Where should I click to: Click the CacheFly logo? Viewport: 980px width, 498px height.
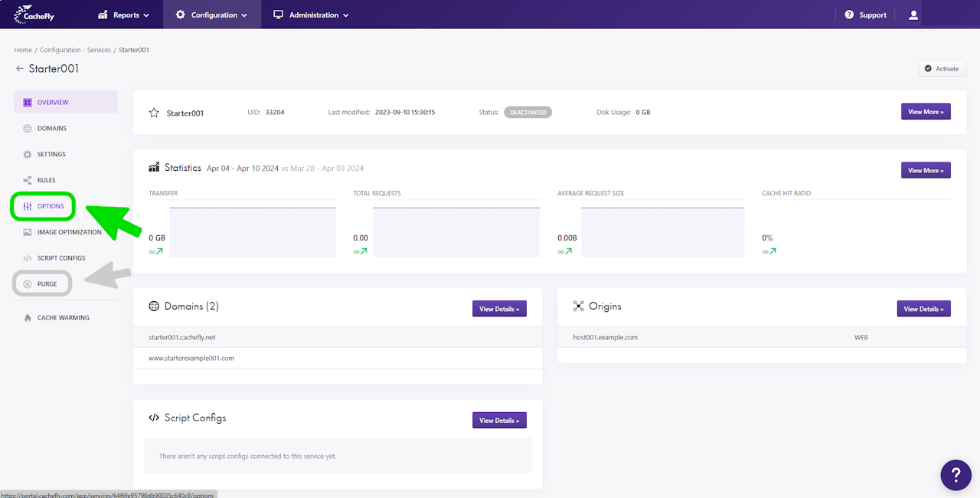click(x=34, y=15)
